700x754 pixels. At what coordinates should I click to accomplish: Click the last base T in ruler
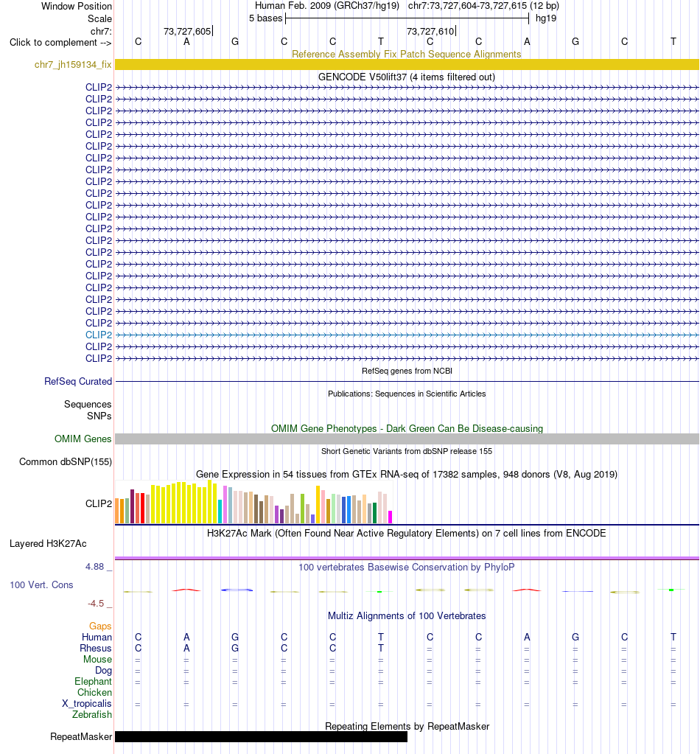(x=673, y=42)
